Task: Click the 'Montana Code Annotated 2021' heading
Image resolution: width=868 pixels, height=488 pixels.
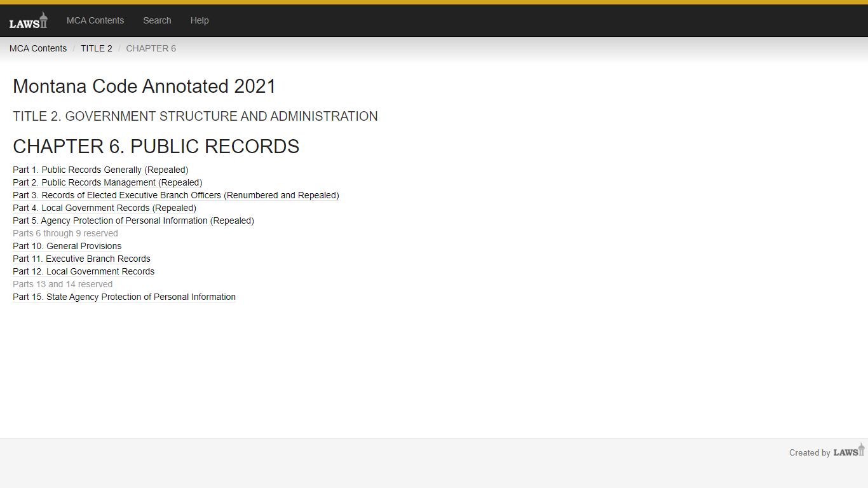Action: coord(144,86)
